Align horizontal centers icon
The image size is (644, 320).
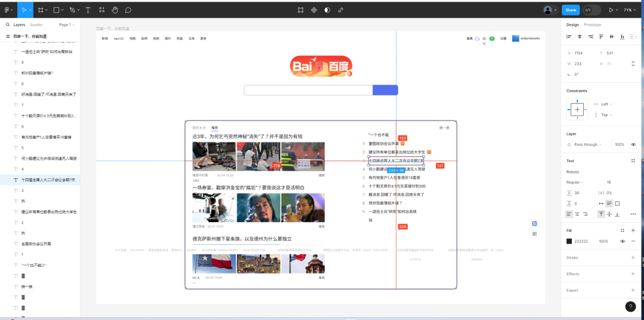click(580, 36)
